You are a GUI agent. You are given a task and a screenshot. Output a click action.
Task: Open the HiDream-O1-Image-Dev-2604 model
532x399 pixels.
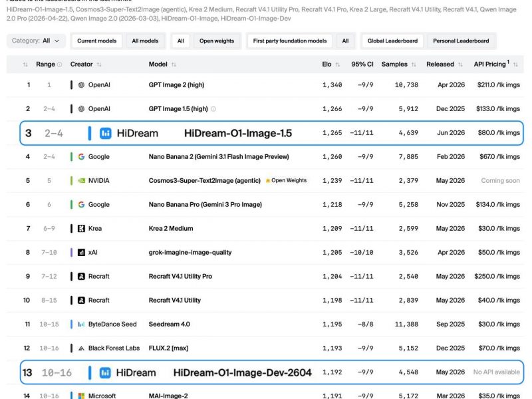click(x=242, y=372)
